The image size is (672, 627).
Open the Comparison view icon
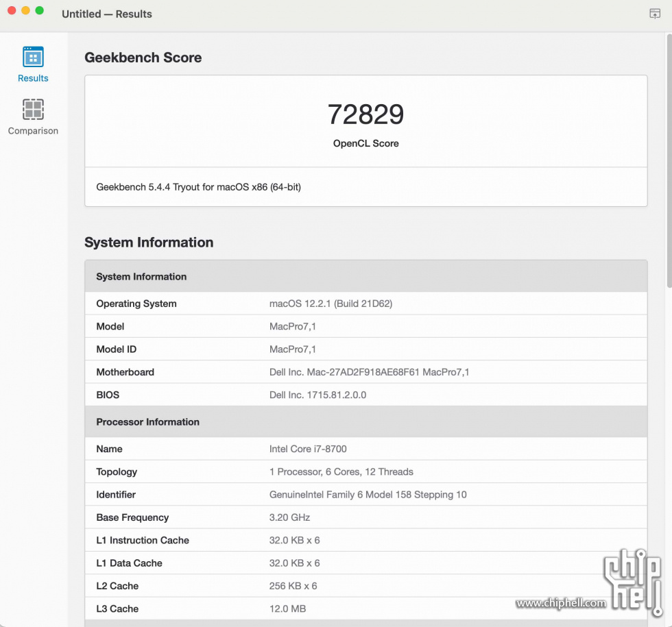[x=33, y=109]
